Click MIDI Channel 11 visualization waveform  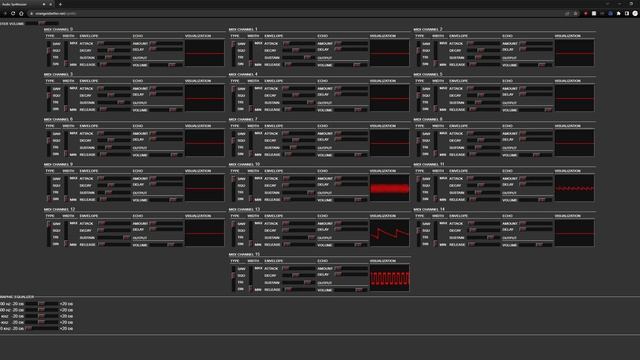click(574, 188)
